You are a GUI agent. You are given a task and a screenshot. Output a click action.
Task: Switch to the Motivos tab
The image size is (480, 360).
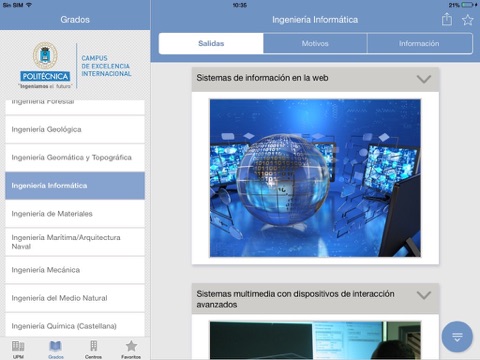315,43
